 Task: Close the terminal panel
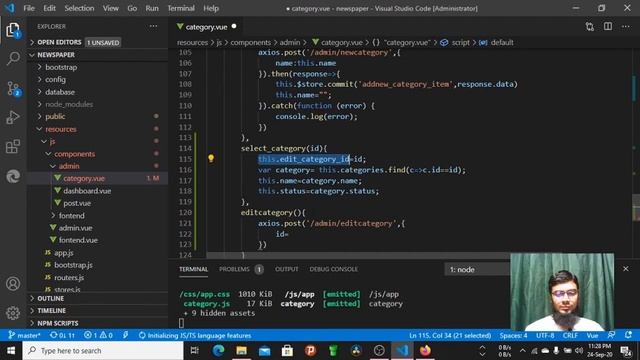[x=626, y=269]
